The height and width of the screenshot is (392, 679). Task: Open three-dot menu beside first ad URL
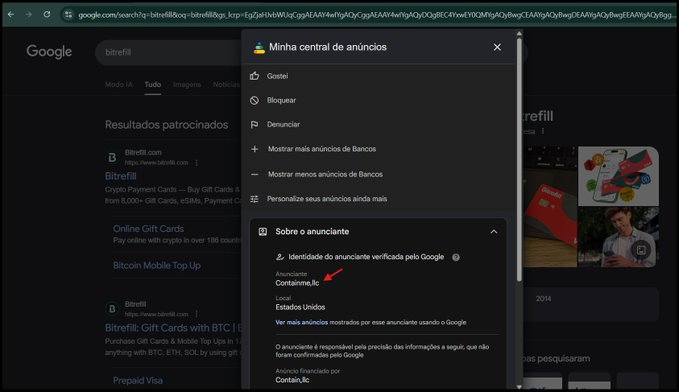pos(197,163)
